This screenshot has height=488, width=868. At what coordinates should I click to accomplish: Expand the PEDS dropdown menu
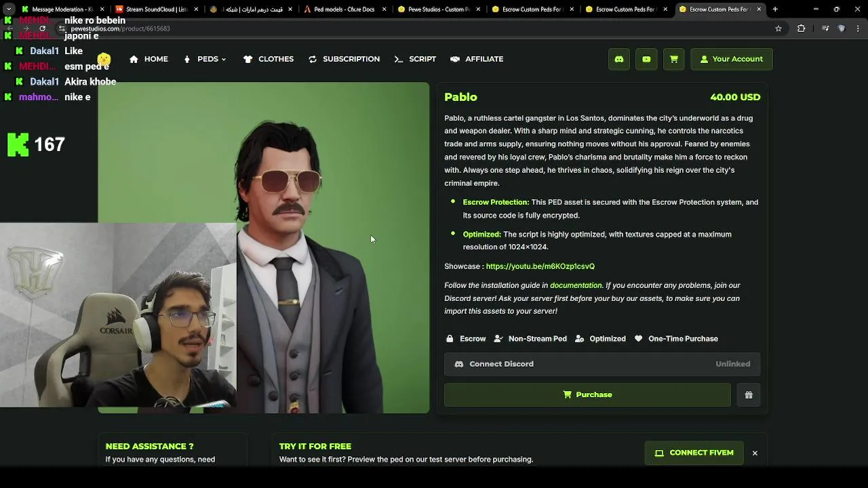[205, 59]
